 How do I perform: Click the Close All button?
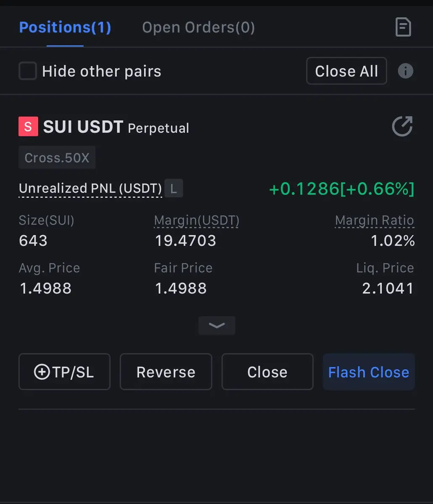coord(346,71)
